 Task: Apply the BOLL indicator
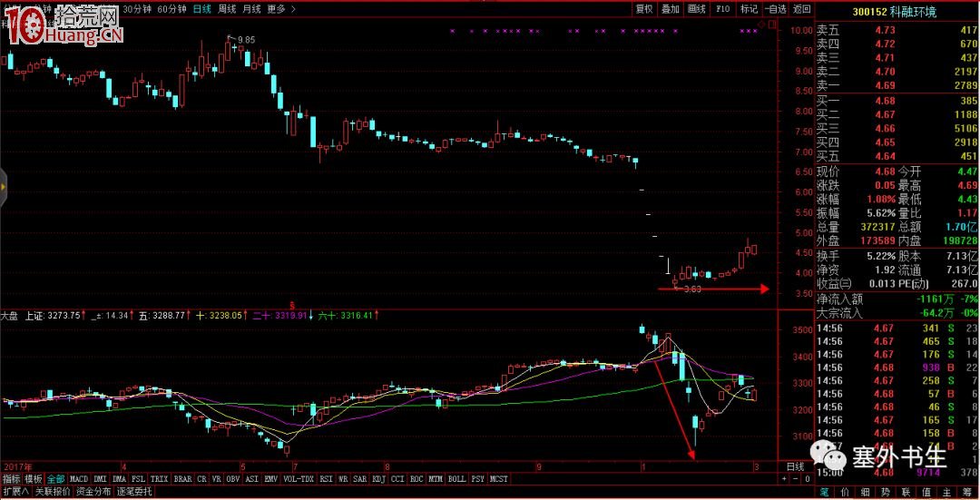pos(456,479)
